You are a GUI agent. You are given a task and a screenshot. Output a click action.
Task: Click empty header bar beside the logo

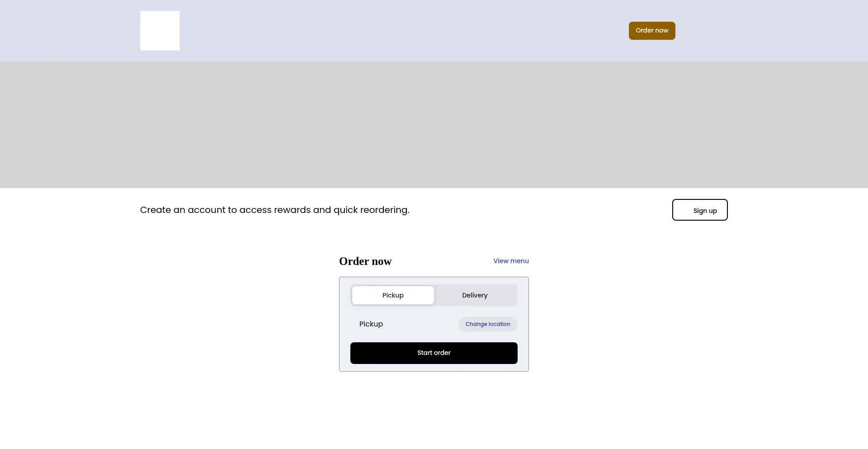pos(362,31)
